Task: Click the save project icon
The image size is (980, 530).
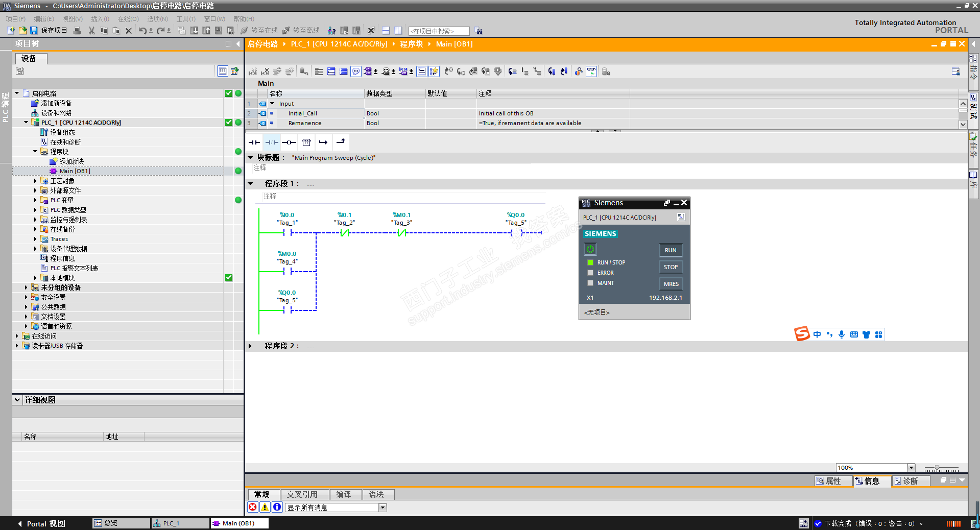Action: pyautogui.click(x=34, y=31)
